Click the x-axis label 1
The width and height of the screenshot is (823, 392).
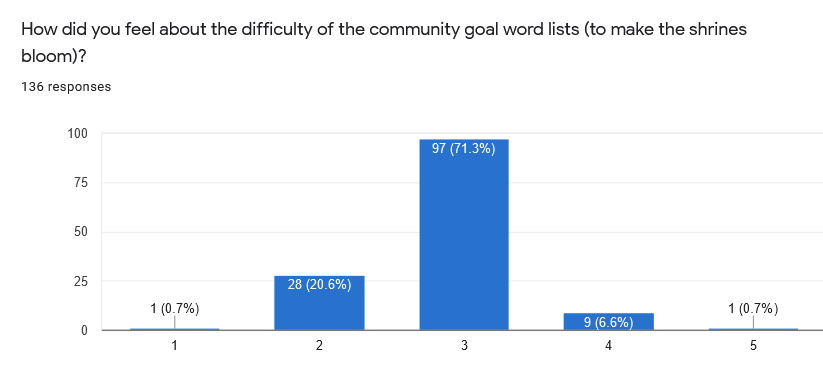tap(175, 346)
